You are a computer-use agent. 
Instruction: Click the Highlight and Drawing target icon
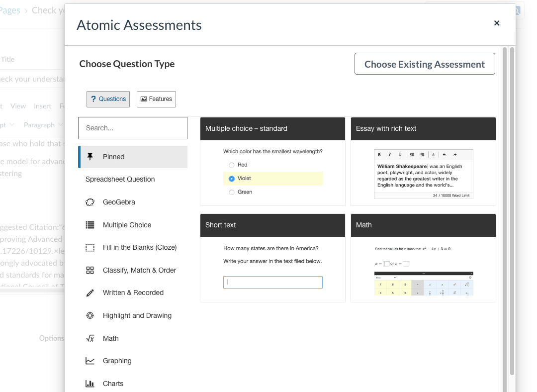[x=90, y=315]
